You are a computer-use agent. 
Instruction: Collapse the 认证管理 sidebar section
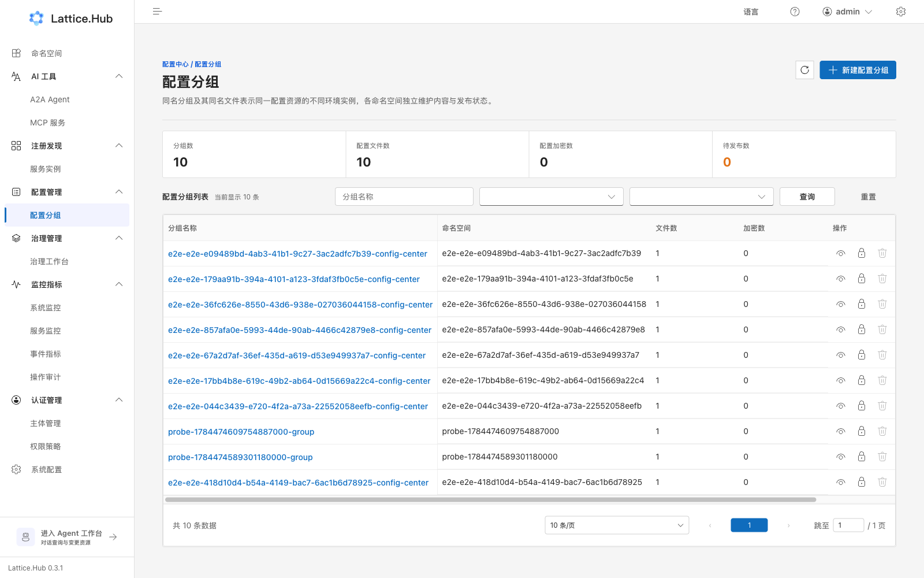119,400
